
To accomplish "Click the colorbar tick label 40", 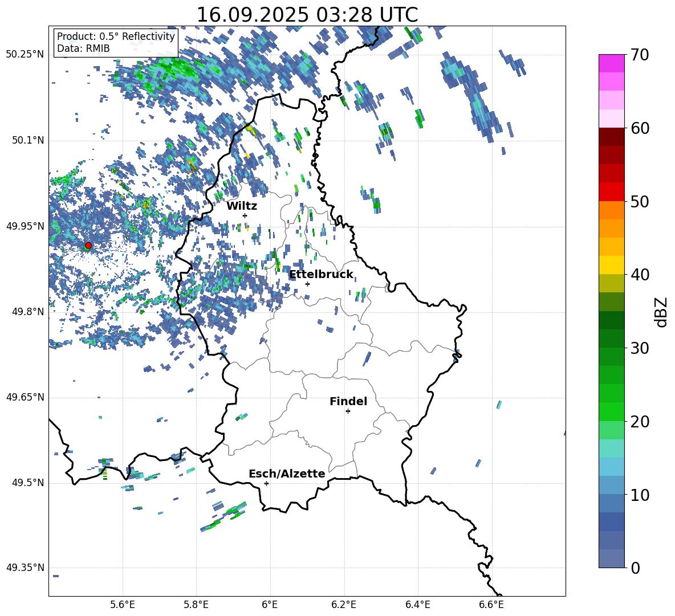I will coord(640,275).
